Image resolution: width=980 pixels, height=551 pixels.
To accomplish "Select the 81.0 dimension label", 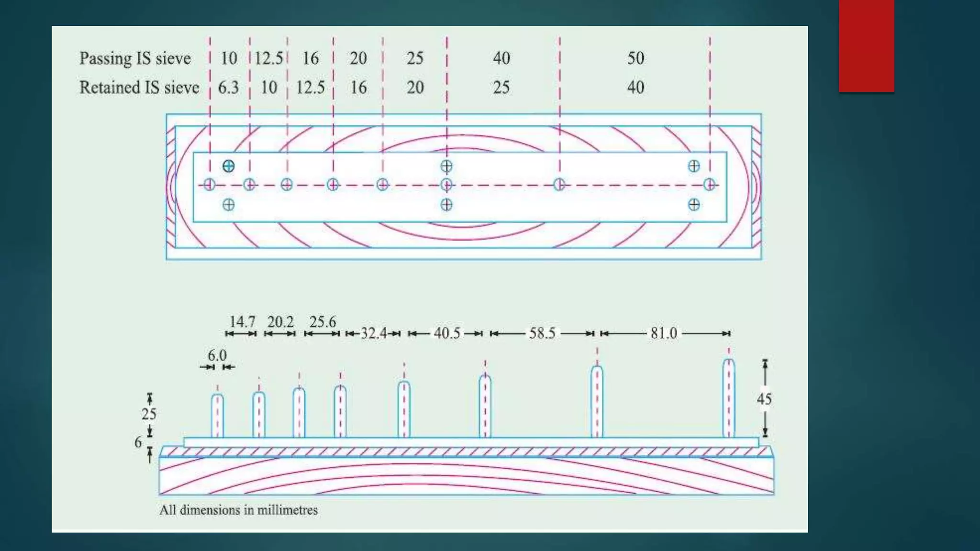I will [664, 333].
